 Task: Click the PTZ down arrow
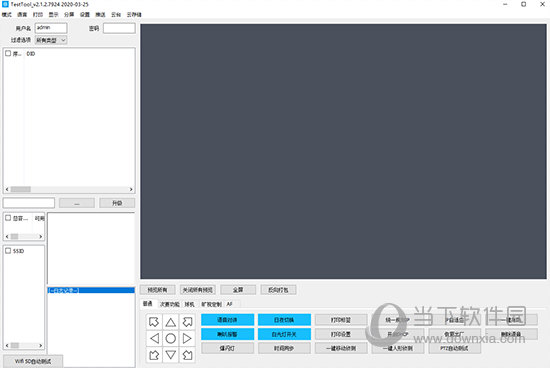(x=171, y=355)
